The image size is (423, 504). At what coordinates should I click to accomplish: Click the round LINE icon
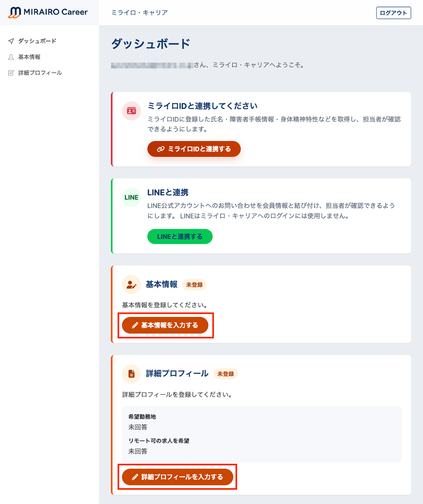click(131, 197)
